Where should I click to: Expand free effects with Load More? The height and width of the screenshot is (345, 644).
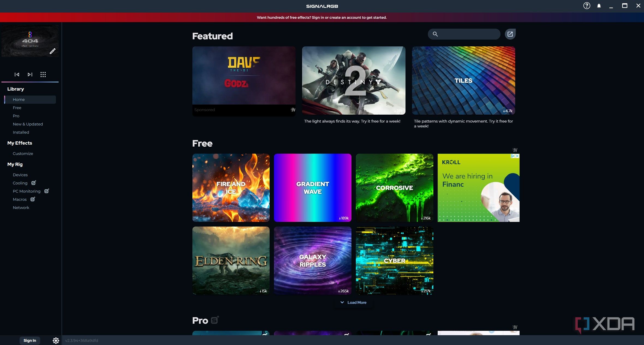coord(354,302)
